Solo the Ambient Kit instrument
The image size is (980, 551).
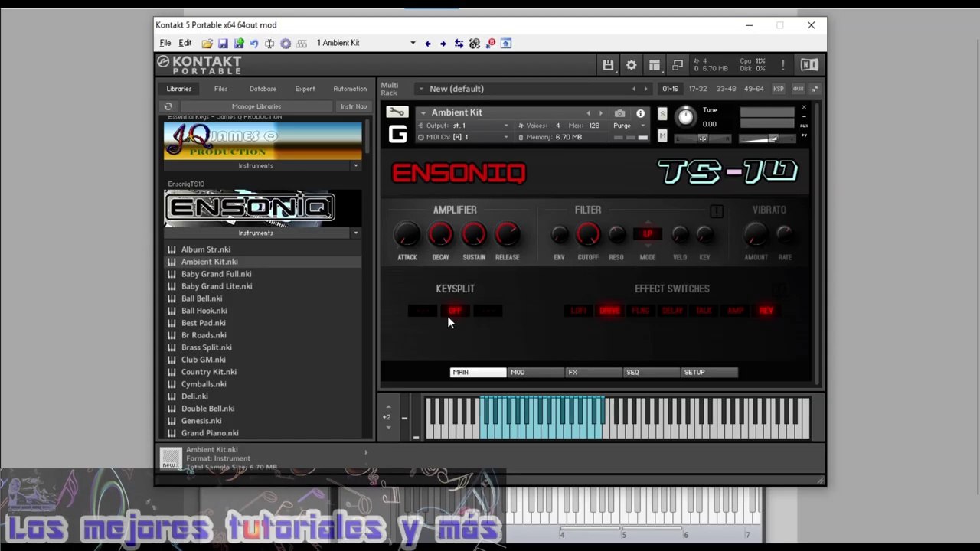[x=662, y=115]
